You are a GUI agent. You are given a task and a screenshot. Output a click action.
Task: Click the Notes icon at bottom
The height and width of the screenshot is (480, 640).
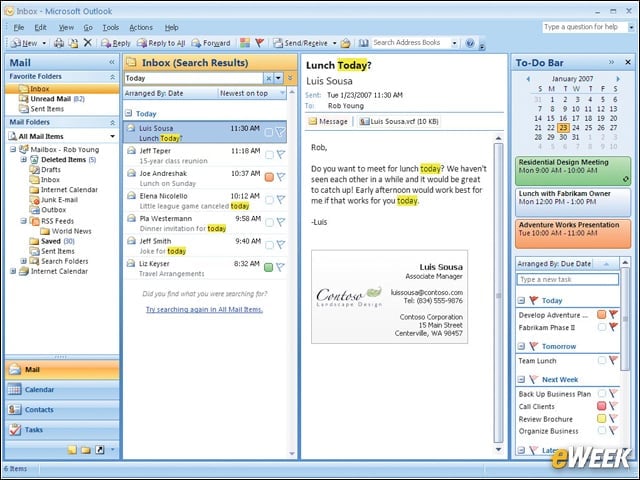pos(72,450)
